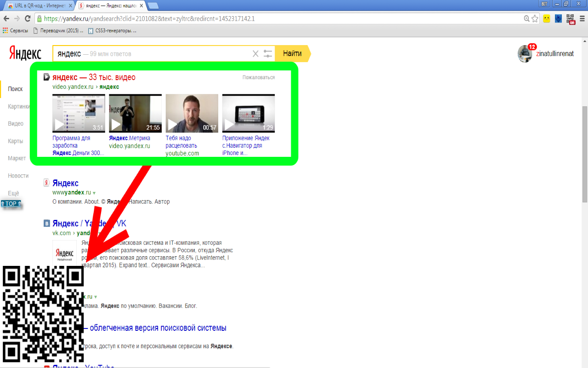Open the Chrome hamburger menu

582,19
